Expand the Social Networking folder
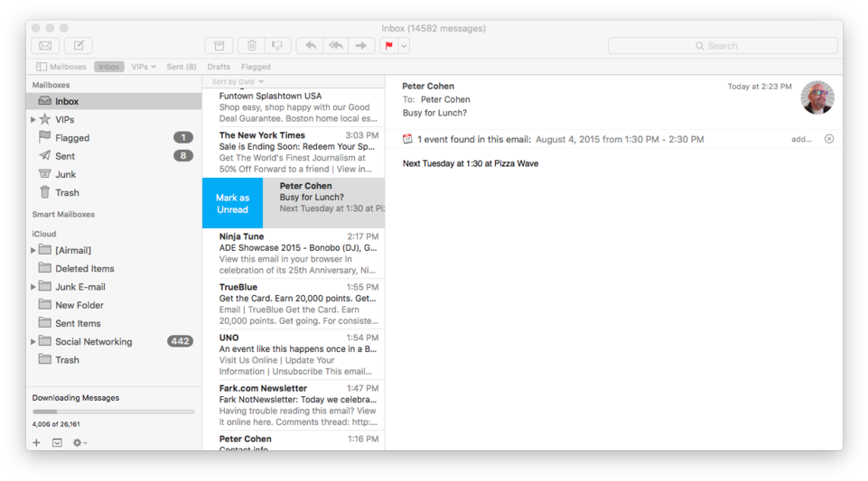 (33, 342)
